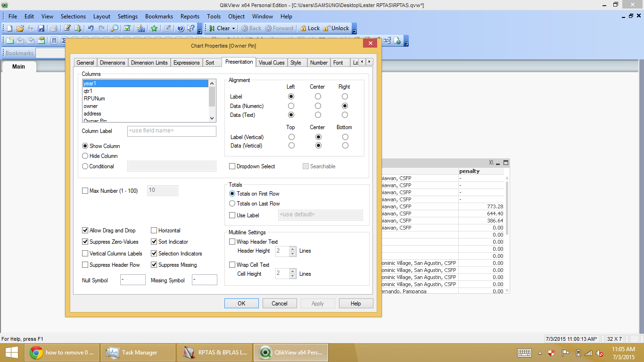This screenshot has height=362, width=644.
Task: Click the Save document toolbar icon
Action: [41, 28]
